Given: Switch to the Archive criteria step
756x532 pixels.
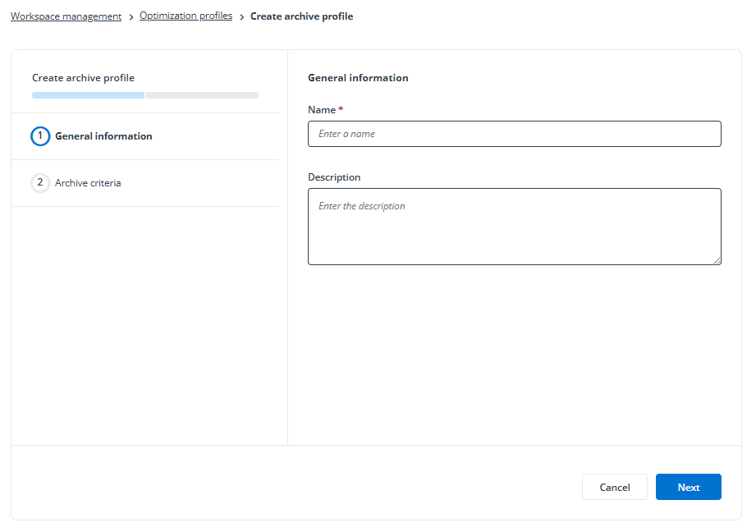Looking at the screenshot, I should tap(88, 182).
